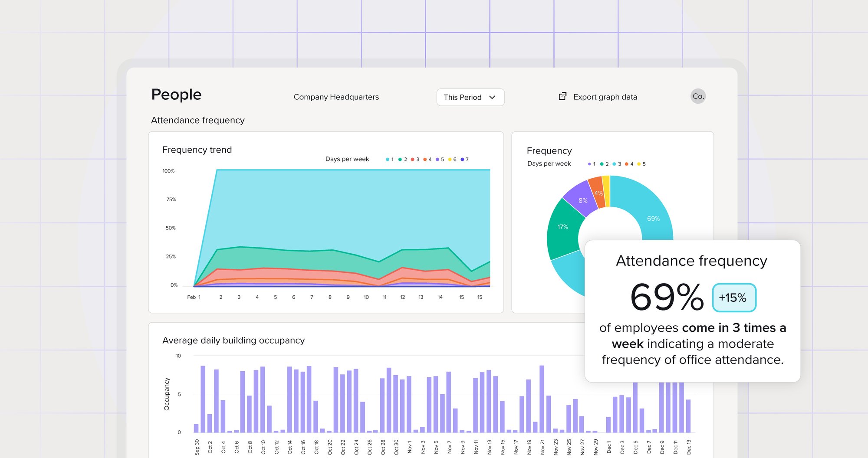Screen dimensions: 868x458
Task: Click the +15% change badge
Action: [x=734, y=298]
